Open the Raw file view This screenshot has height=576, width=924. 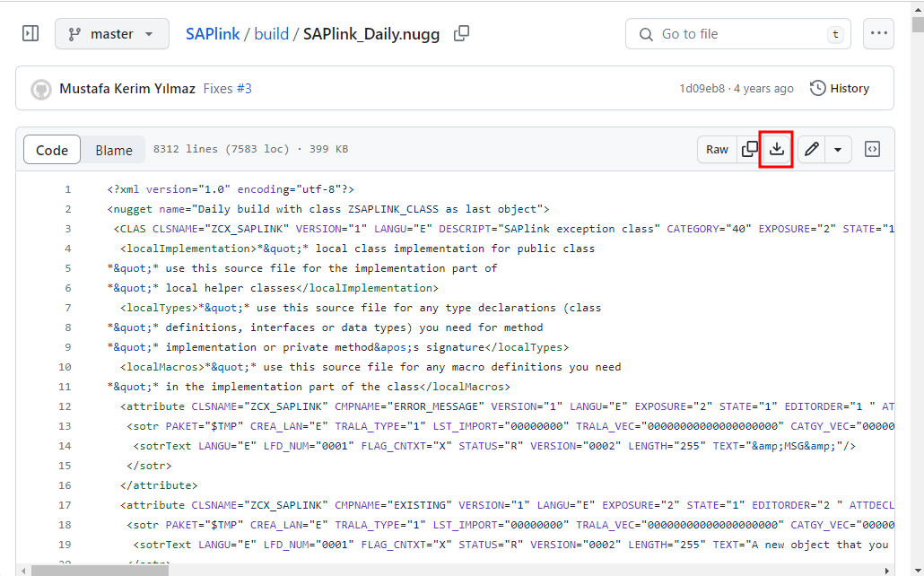717,150
